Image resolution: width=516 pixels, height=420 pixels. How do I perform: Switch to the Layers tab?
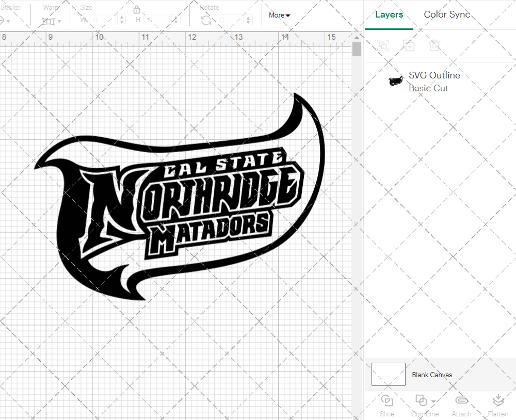click(x=389, y=14)
